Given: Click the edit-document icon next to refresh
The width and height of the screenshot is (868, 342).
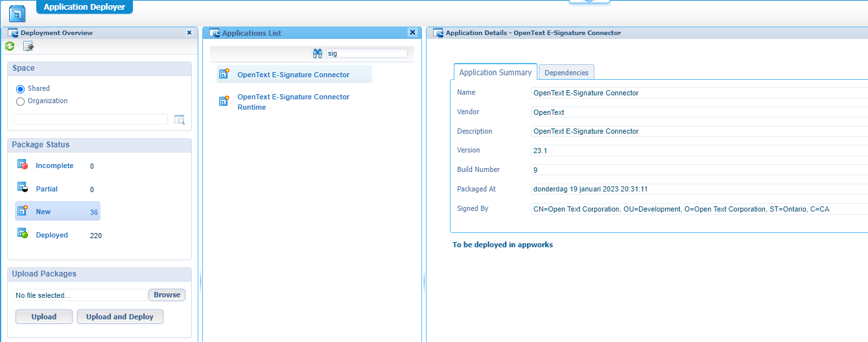Looking at the screenshot, I should 28,46.
